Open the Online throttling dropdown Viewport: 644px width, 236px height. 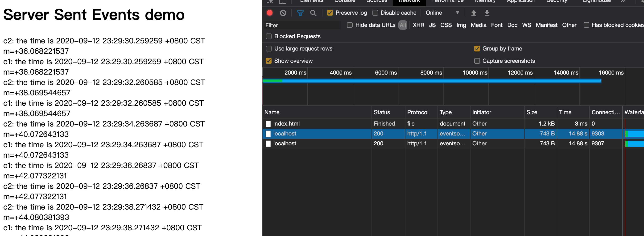pyautogui.click(x=442, y=13)
